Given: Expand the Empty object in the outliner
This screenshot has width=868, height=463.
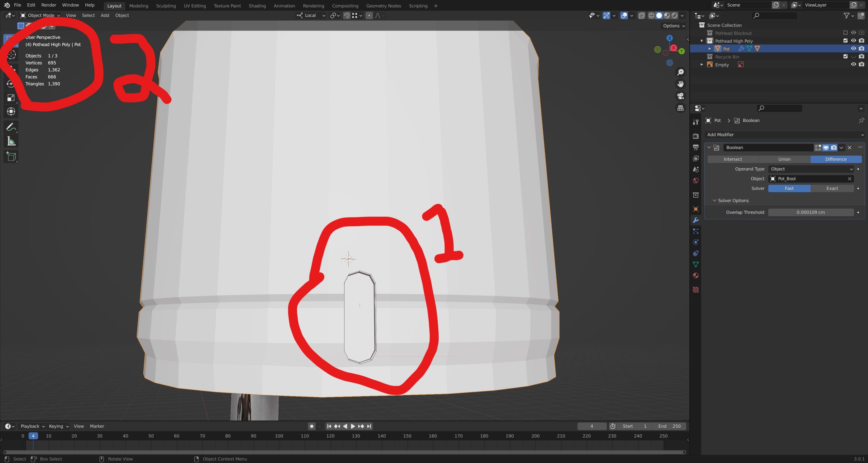Looking at the screenshot, I should pos(702,65).
